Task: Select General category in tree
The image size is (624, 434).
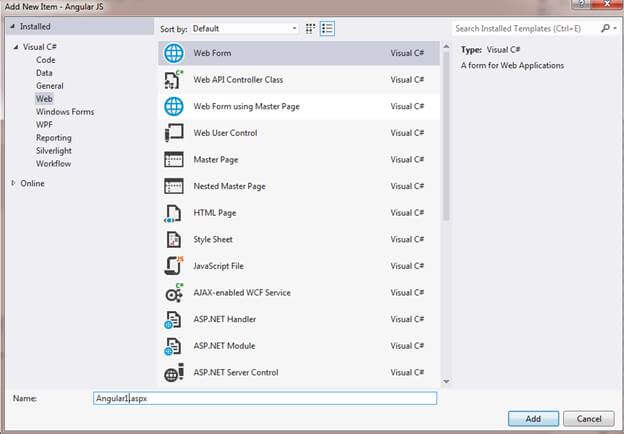Action: 50,86
